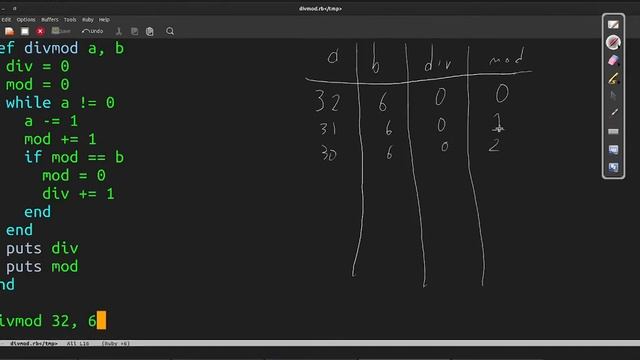Click the upper blue screen icon in annotation panel

coord(613,149)
